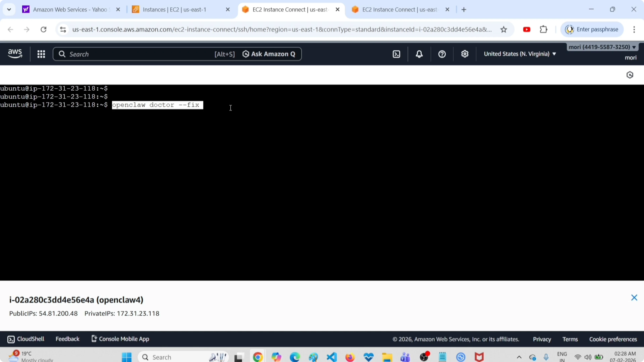644x362 pixels.
Task: Switch to the Instances | EC2 tab
Action: (174, 10)
